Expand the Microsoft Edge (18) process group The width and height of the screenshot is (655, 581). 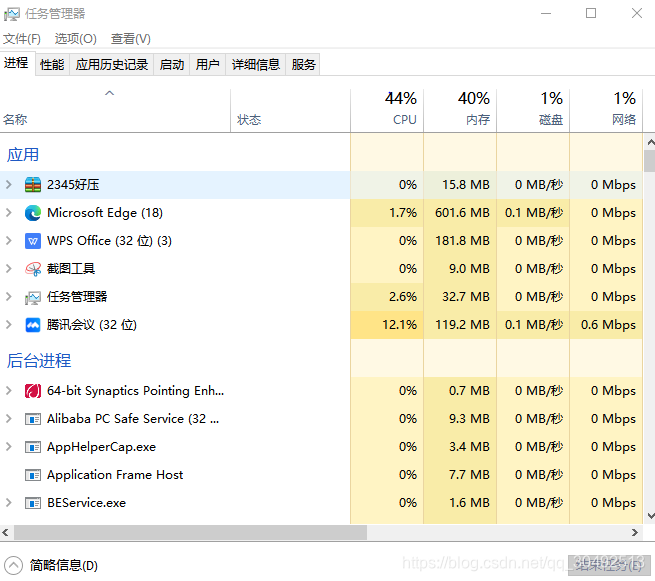click(x=9, y=213)
